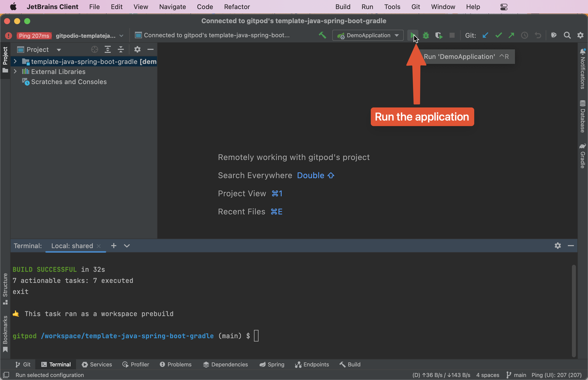
Task: Click Git Push arrow icon
Action: (x=511, y=35)
